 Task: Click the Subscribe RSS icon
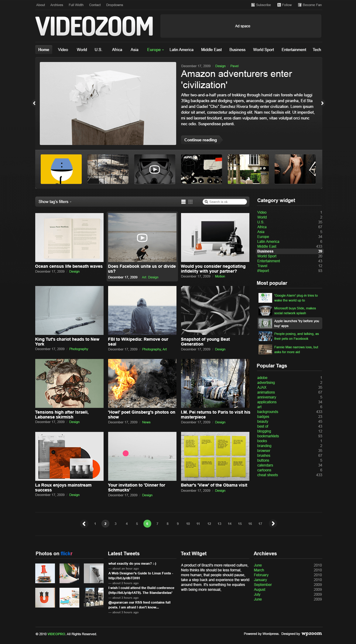click(x=253, y=5)
